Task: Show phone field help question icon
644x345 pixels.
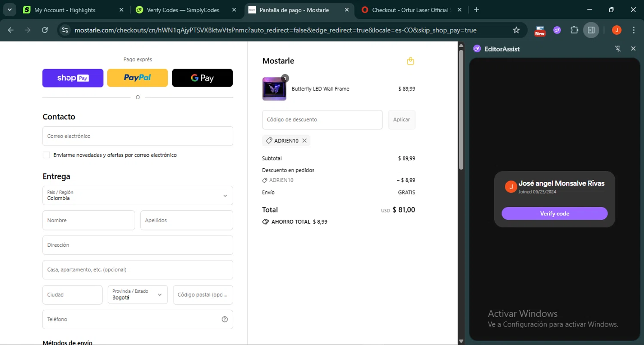Action: (225, 319)
